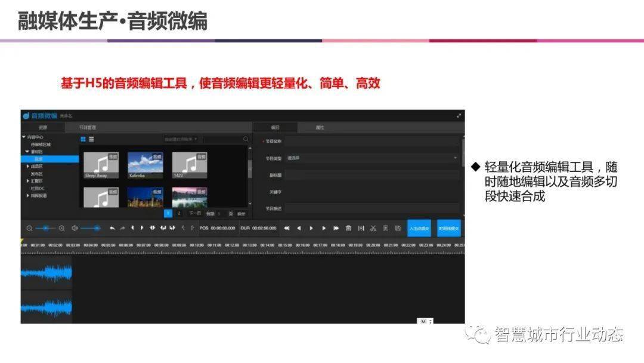Screen dimensions: 644x363
Task: Rewind playback with the double-left arrows
Action: point(287,228)
